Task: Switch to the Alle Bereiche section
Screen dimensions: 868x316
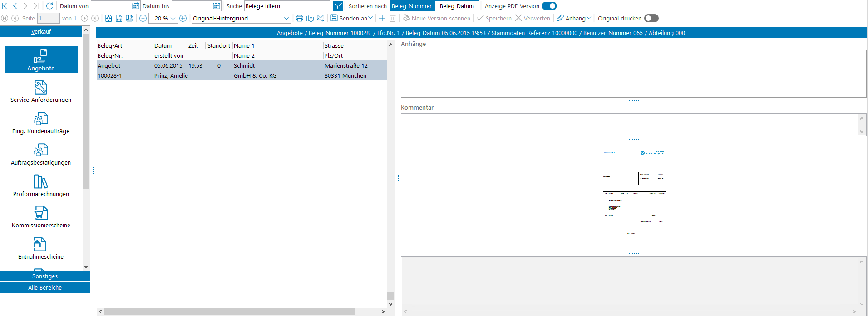Action: point(45,287)
